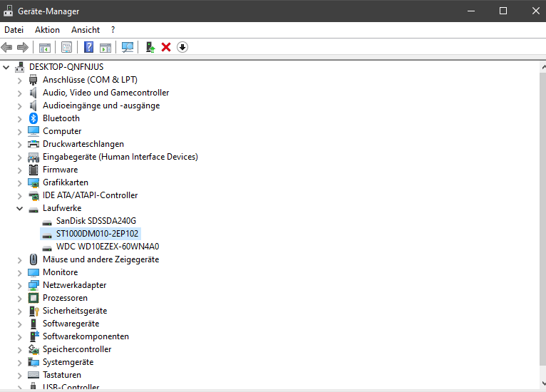The width and height of the screenshot is (546, 392).
Task: Click the Mäuse und andere Zeigegeräte icon
Action: (34, 259)
